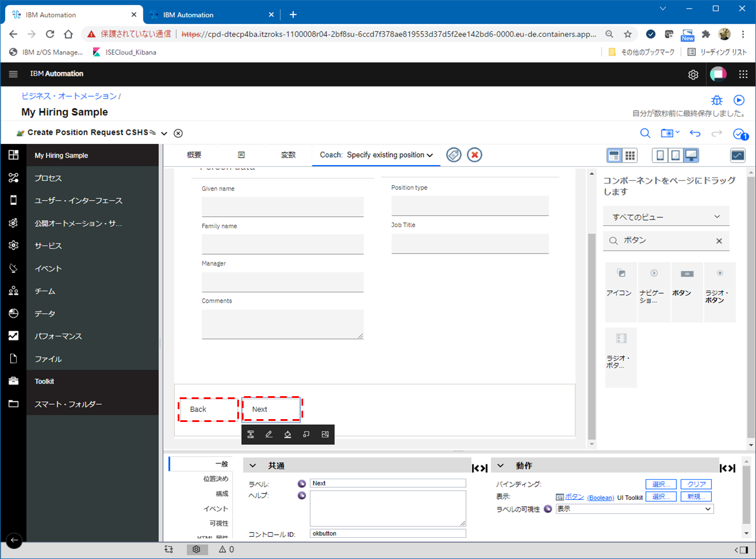This screenshot has width=756, height=559.
Task: Click the 新規 button
Action: 696,497
